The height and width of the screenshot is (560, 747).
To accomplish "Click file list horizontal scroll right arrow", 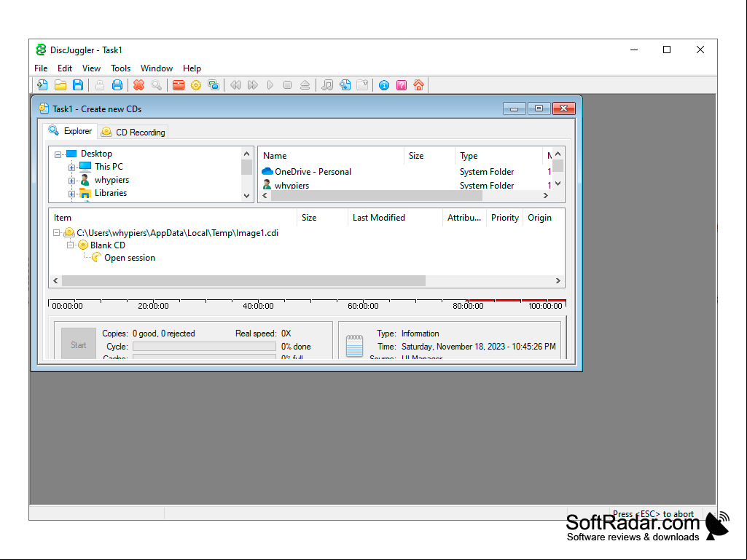I will tap(545, 195).
